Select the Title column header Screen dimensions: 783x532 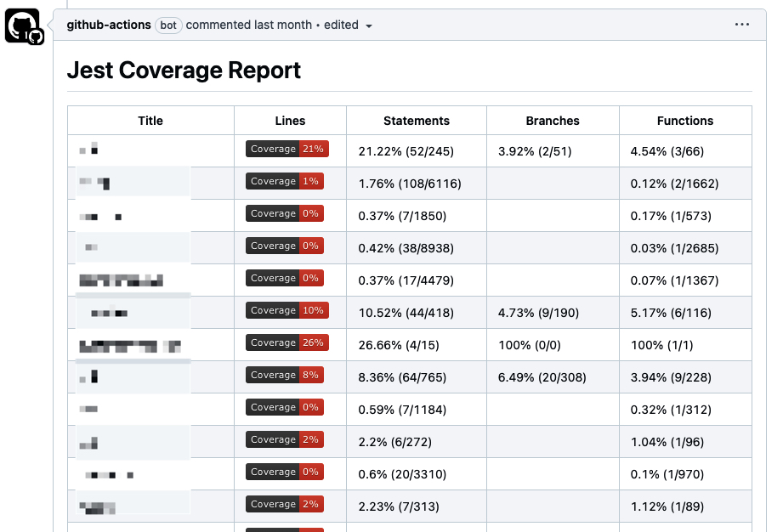150,121
